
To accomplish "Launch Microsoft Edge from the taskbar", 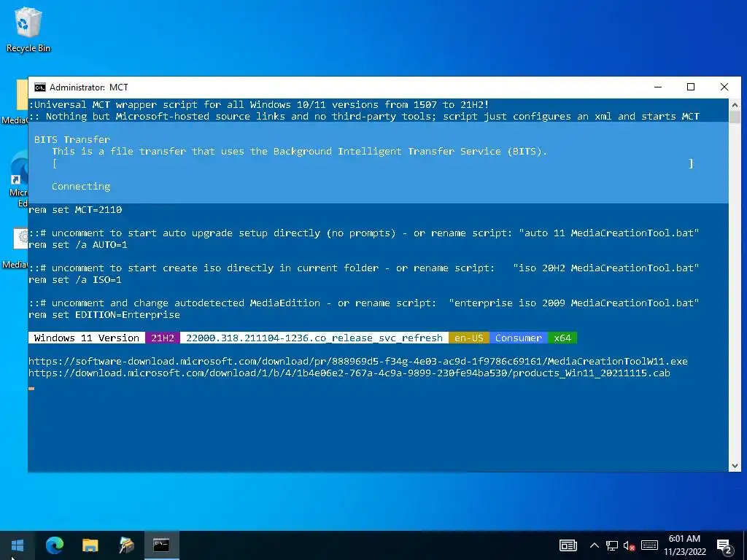I will (x=54, y=545).
